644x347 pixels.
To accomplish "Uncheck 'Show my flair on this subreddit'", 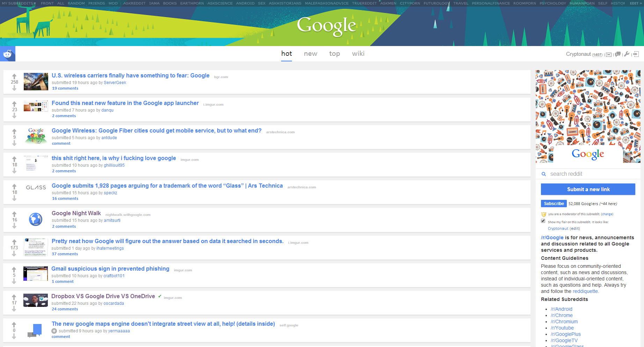I will click(543, 221).
